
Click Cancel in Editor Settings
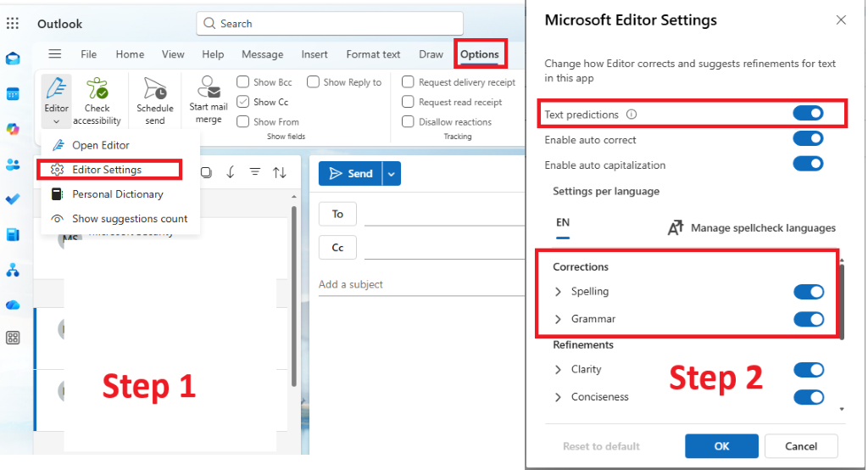(801, 446)
